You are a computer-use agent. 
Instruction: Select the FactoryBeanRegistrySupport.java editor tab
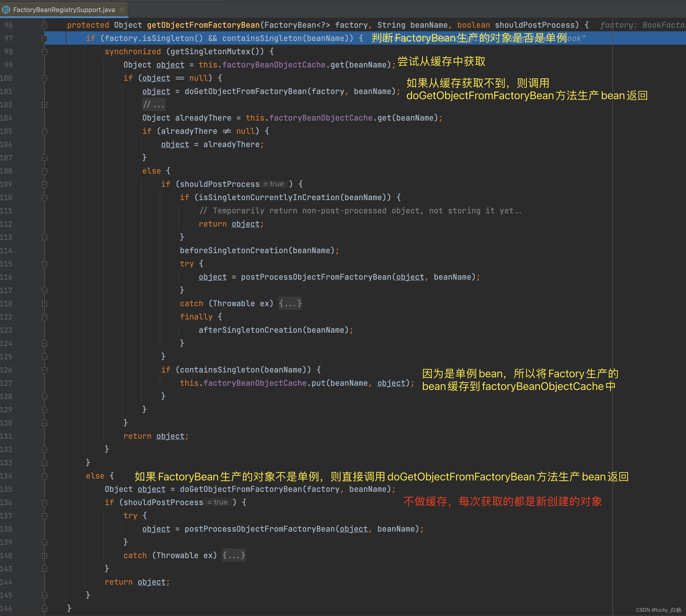point(64,9)
